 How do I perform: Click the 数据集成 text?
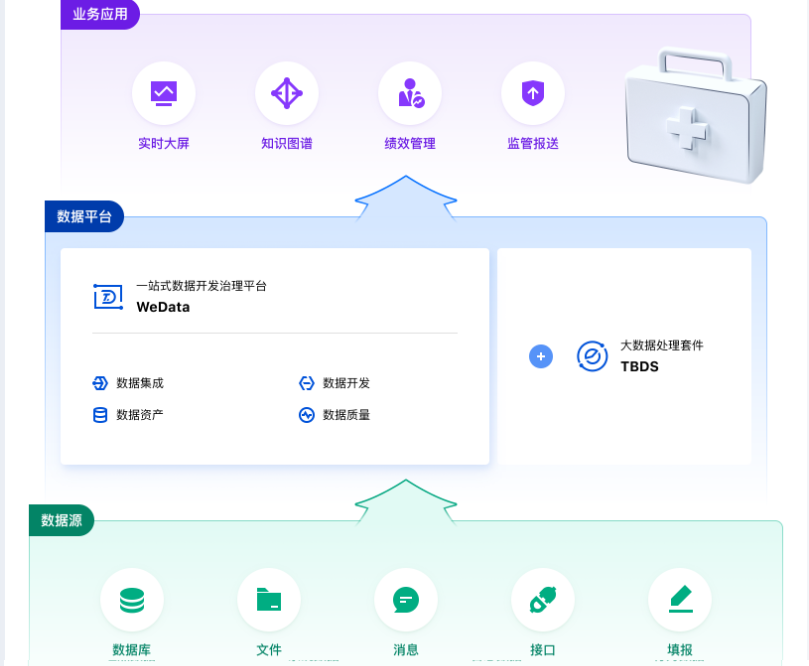[140, 383]
